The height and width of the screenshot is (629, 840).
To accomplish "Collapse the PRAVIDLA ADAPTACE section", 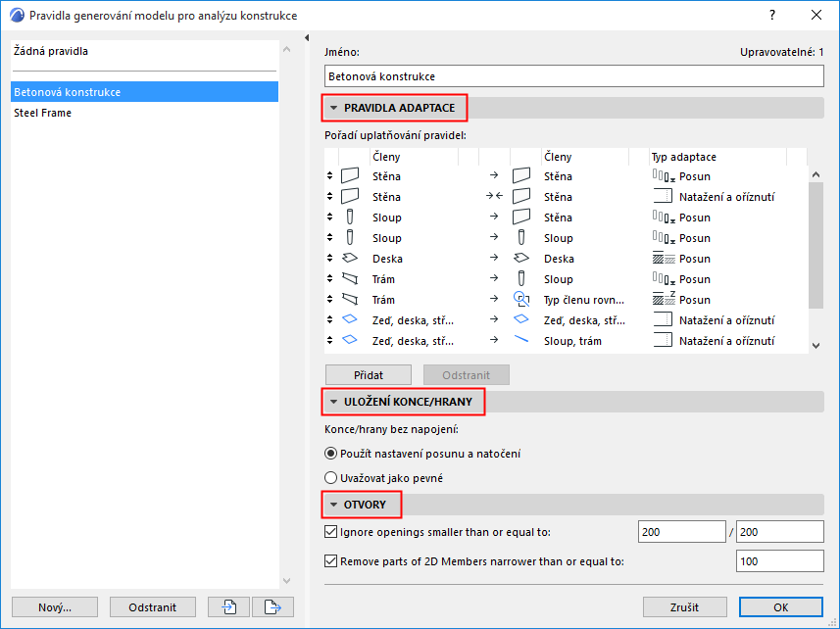I will point(334,108).
